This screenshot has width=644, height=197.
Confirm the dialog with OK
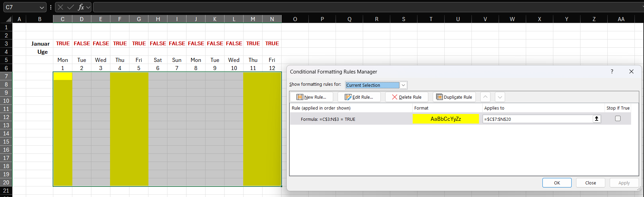pos(557,183)
